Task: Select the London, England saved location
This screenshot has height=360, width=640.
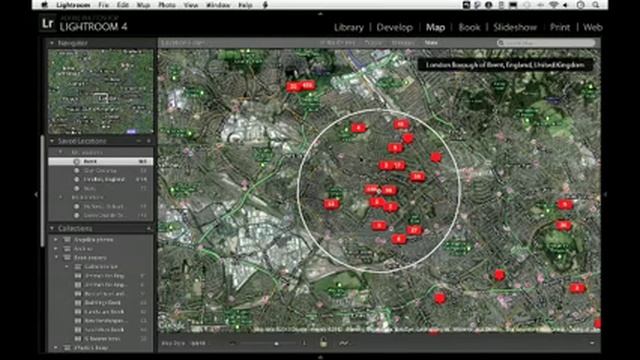Action: point(101,180)
